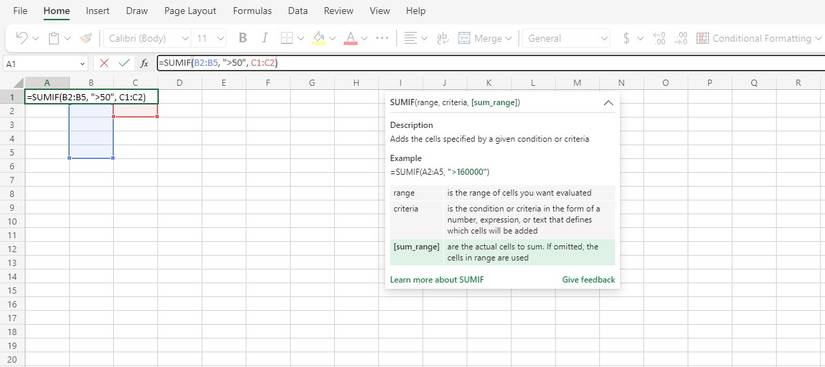This screenshot has height=367, width=825.
Task: Open the fill color dropdown arrow
Action: (333, 38)
